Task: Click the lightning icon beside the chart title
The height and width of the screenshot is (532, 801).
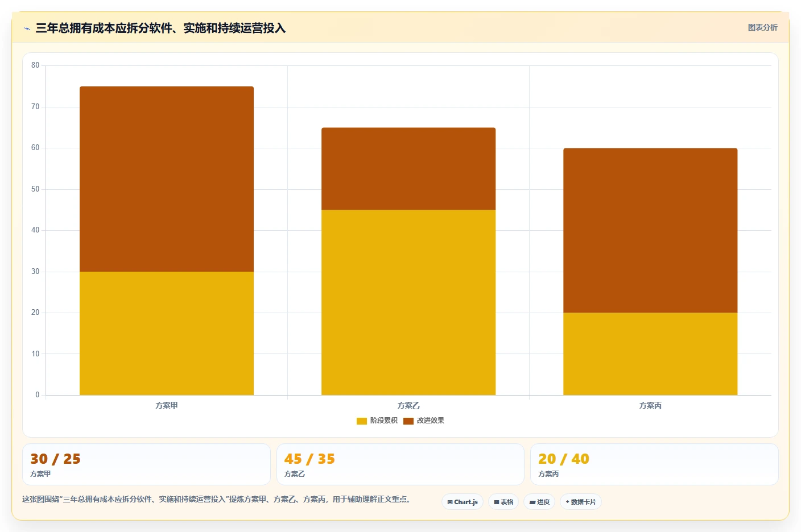Action: click(x=27, y=28)
